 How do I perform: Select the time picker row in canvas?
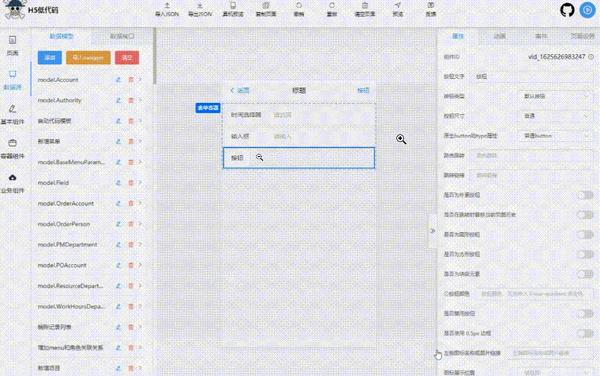299,115
